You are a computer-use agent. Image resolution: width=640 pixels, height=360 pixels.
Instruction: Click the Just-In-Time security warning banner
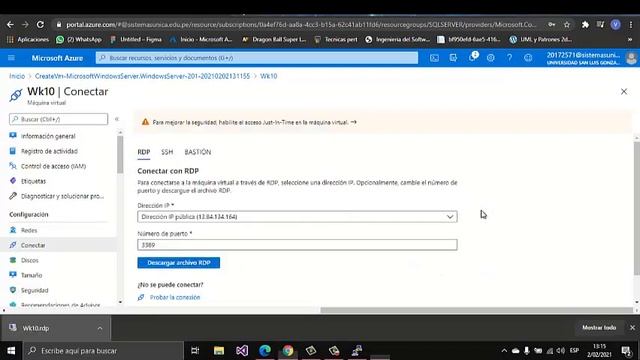(x=384, y=122)
